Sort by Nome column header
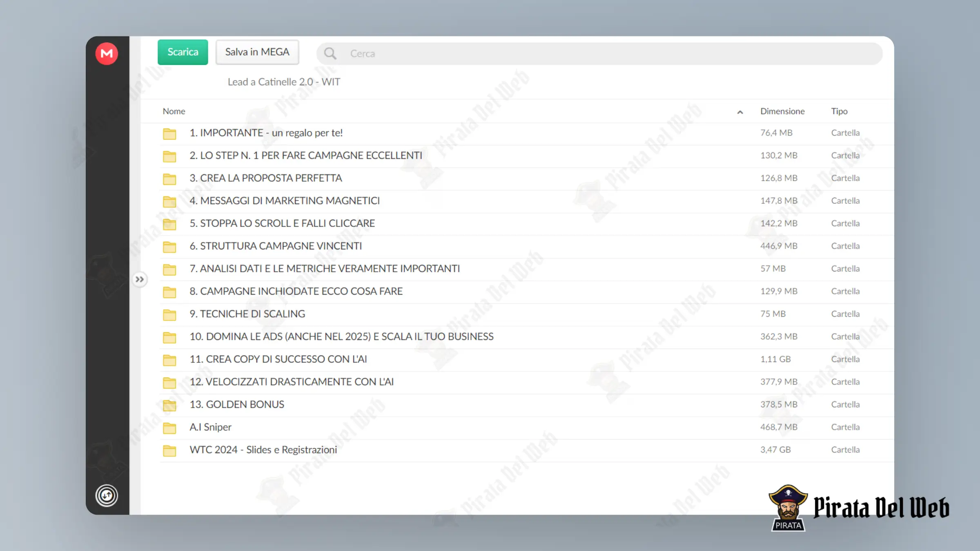 click(x=174, y=111)
